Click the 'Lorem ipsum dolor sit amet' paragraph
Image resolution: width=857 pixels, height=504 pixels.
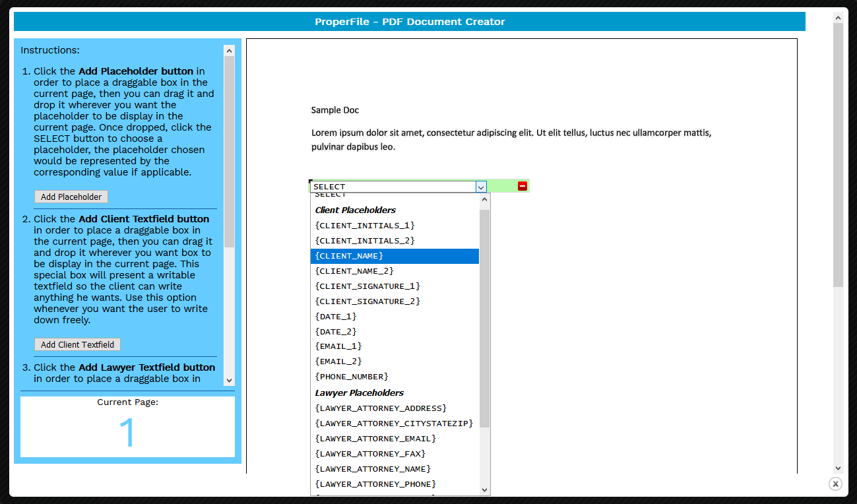pos(511,140)
